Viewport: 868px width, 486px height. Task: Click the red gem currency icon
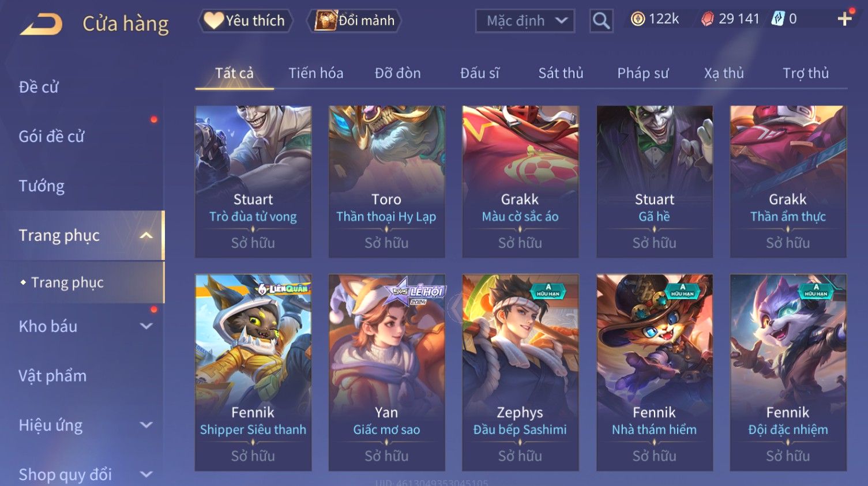[x=707, y=19]
